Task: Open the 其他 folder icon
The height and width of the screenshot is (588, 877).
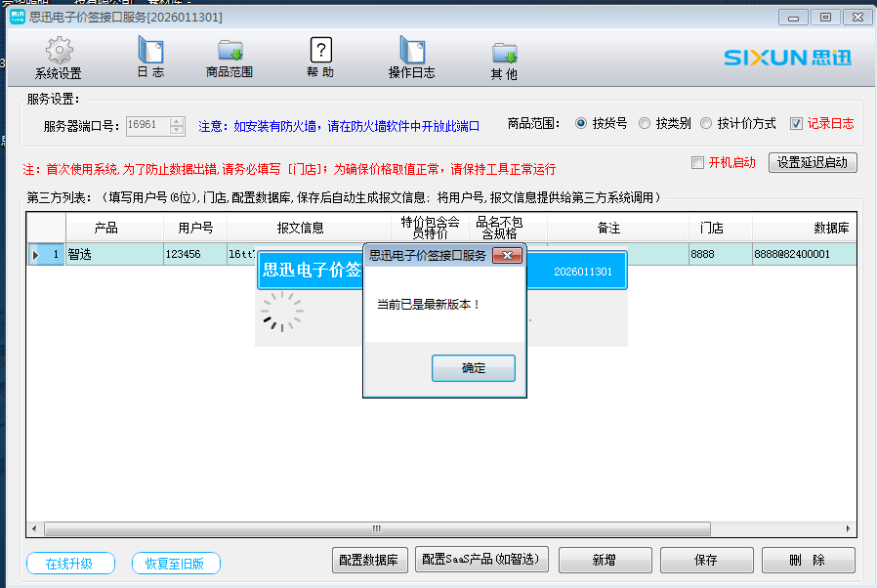Action: coord(504,52)
